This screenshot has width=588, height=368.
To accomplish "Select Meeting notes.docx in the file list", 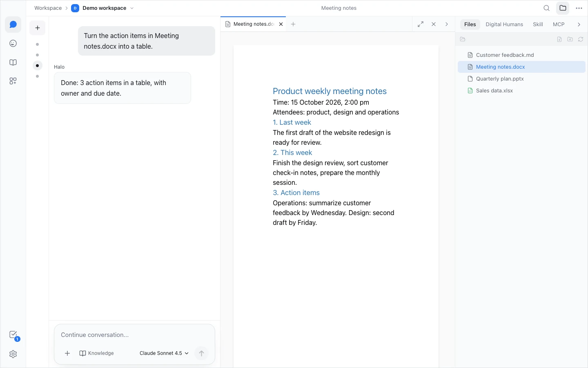I will [521, 67].
